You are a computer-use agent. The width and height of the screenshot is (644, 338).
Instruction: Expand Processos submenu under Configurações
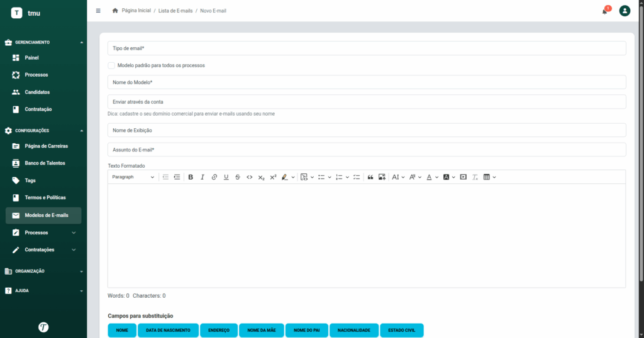[x=74, y=232]
